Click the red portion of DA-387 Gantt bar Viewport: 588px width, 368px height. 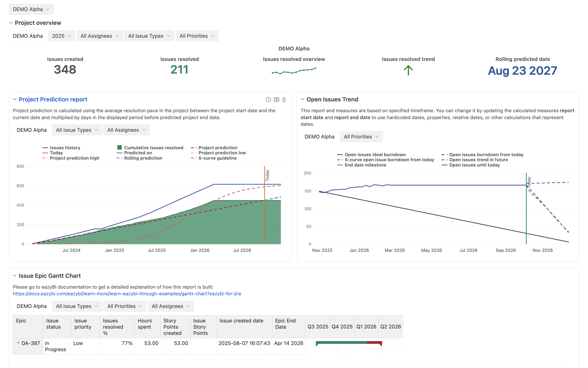(x=374, y=343)
